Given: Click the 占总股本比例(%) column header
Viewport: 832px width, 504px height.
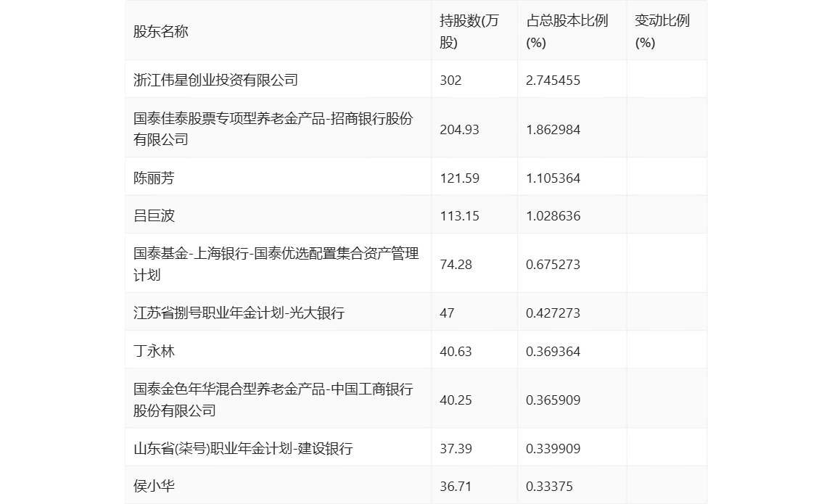Looking at the screenshot, I should pyautogui.click(x=567, y=32).
